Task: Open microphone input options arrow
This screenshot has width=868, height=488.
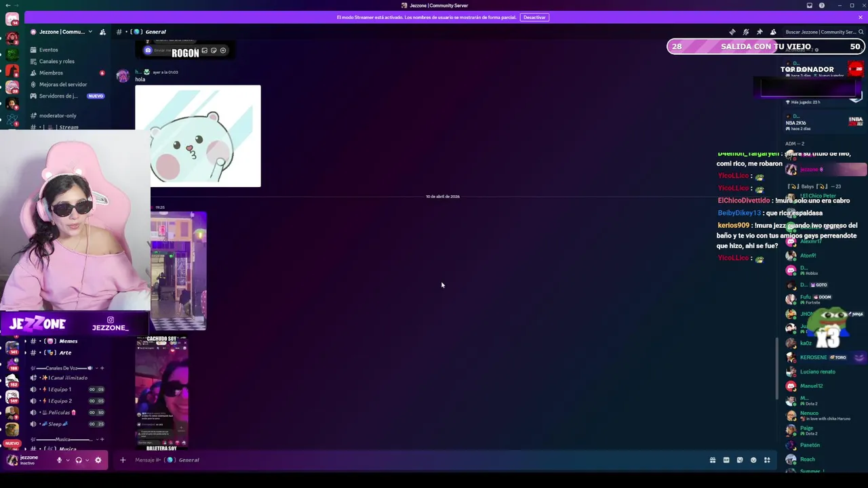Action: pyautogui.click(x=67, y=460)
